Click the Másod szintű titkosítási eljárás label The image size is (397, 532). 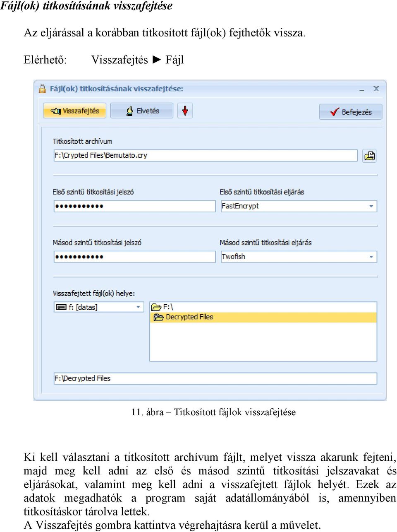pyautogui.click(x=265, y=243)
